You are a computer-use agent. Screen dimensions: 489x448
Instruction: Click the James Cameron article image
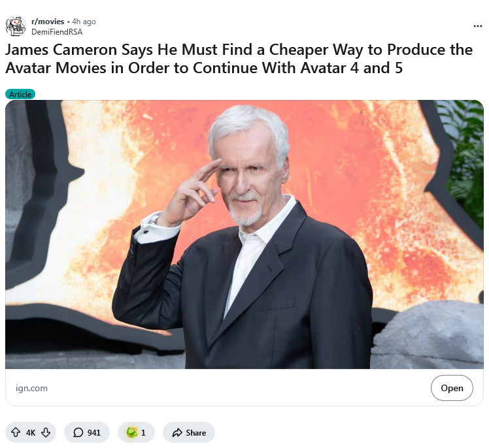pos(244,234)
